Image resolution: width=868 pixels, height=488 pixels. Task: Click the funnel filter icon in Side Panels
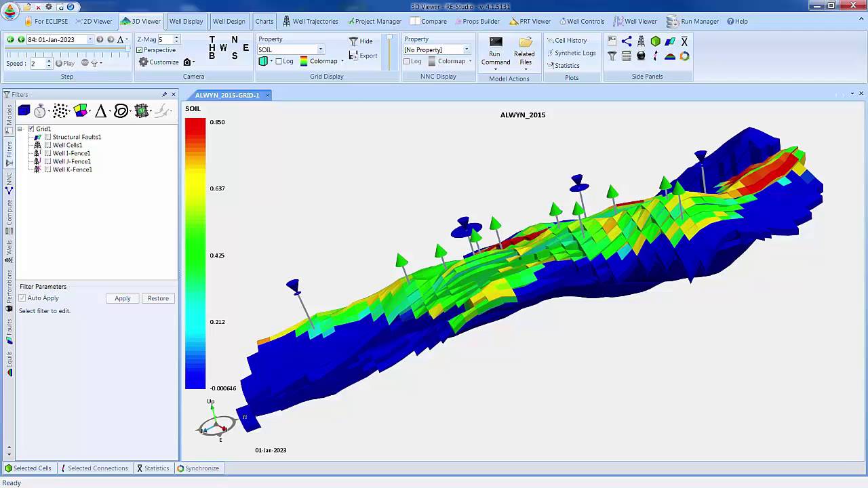pos(612,56)
